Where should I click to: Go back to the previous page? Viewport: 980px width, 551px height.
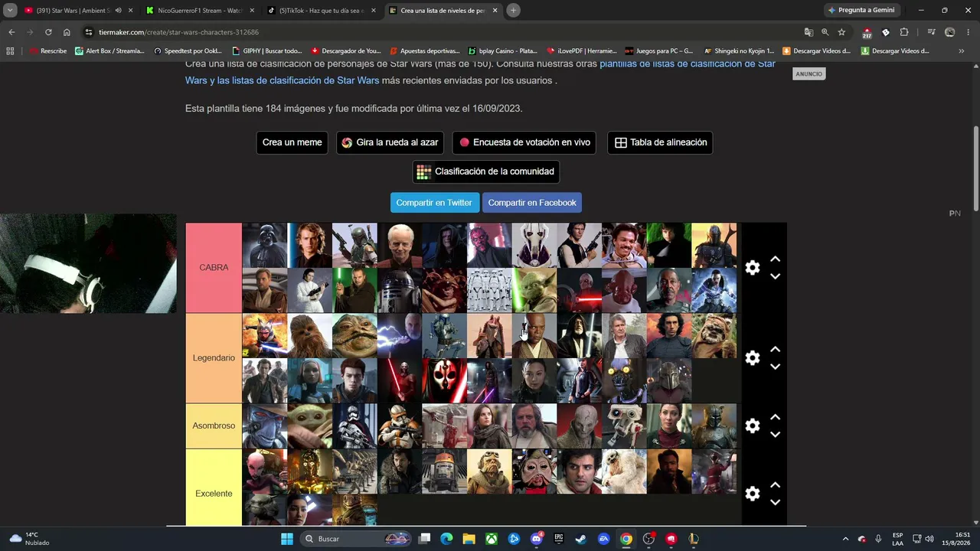click(11, 32)
